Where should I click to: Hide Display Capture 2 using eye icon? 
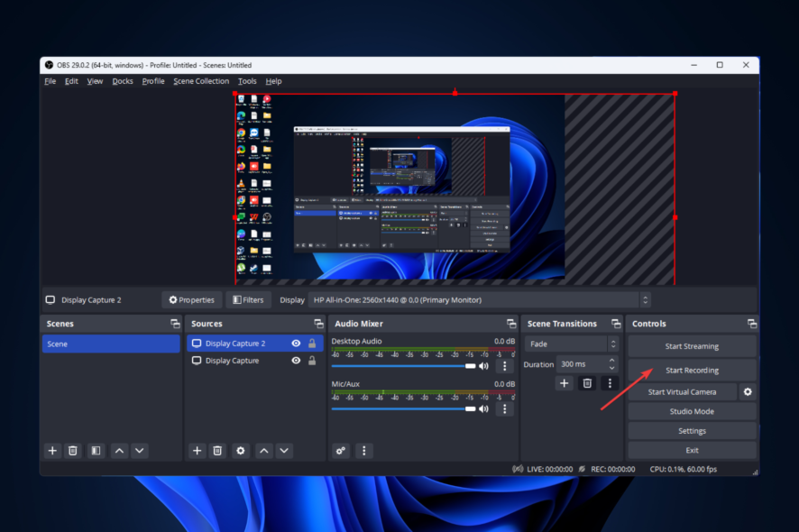(x=296, y=344)
